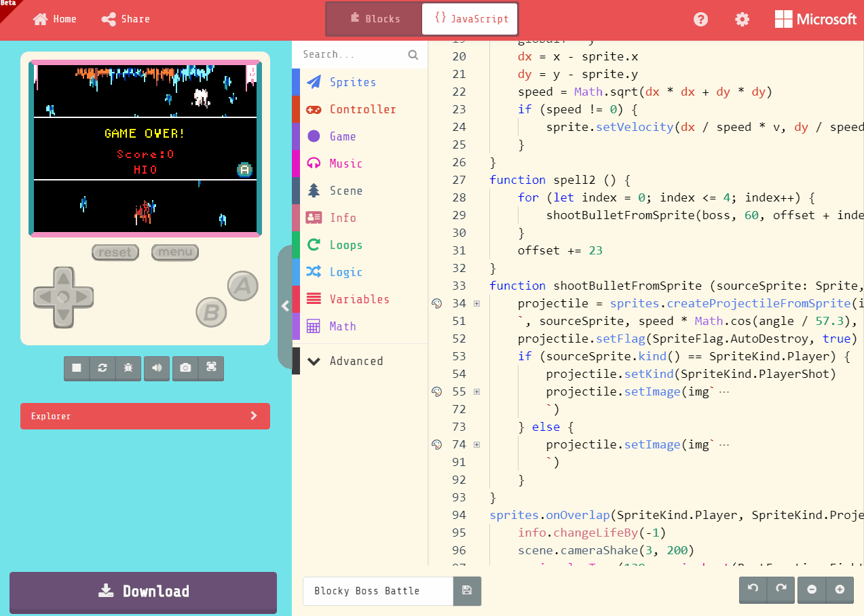Click the search magnifier icon
The image size is (864, 616).
413,55
